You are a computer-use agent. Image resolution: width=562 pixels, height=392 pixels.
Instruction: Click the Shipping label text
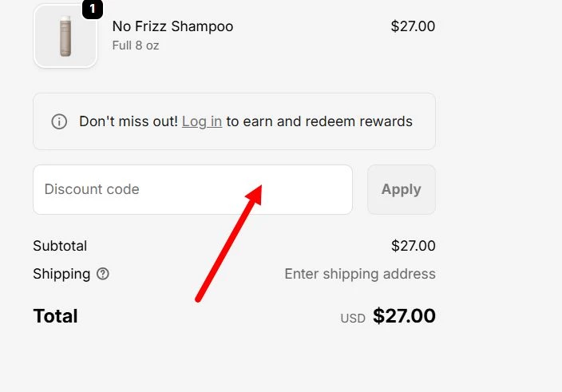[x=61, y=274]
